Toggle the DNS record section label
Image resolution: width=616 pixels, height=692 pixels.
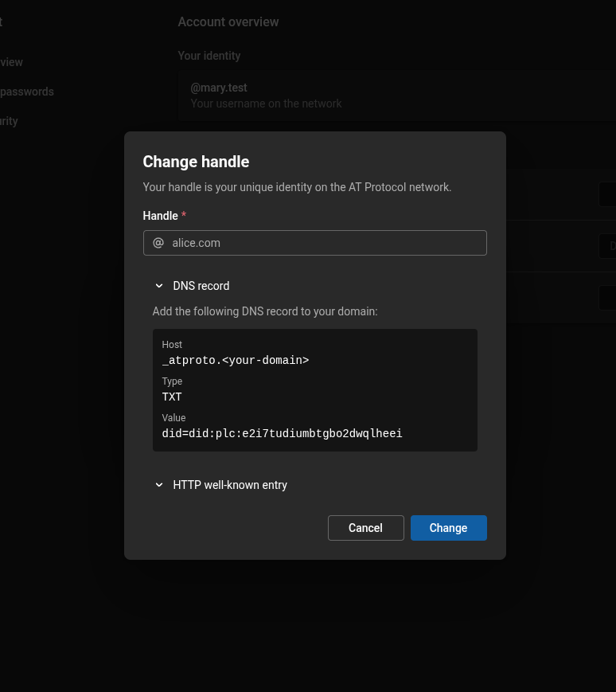coord(201,286)
